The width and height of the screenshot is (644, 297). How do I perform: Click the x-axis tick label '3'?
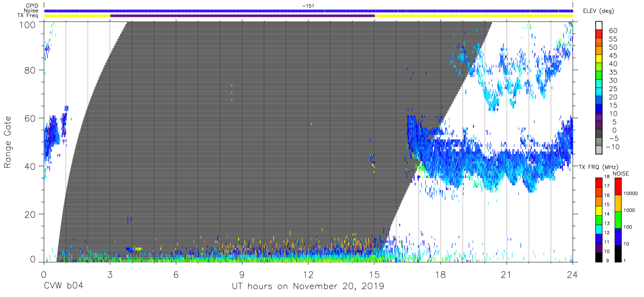click(x=110, y=274)
